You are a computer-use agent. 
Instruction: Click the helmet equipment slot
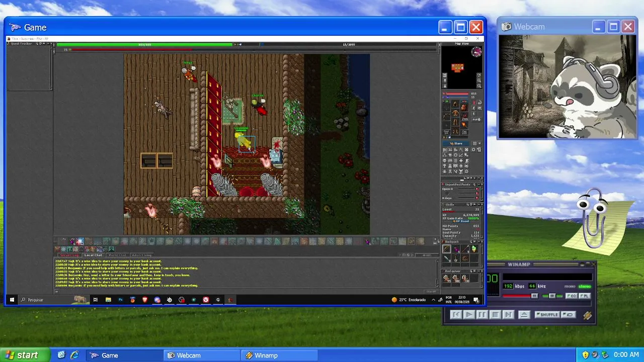(x=455, y=105)
